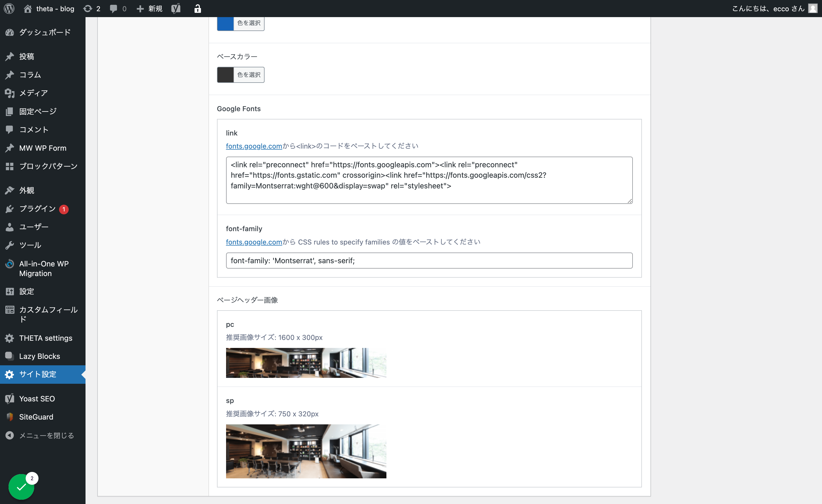Click the 設定 sliders icon in the sidebar
The width and height of the screenshot is (822, 504).
(10, 292)
